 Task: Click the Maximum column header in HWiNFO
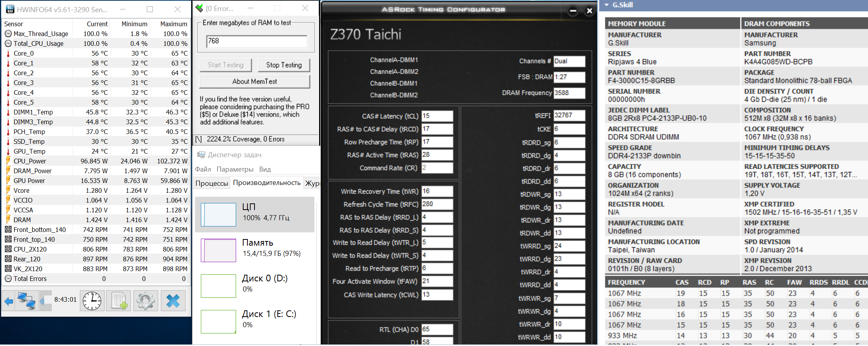tap(170, 24)
